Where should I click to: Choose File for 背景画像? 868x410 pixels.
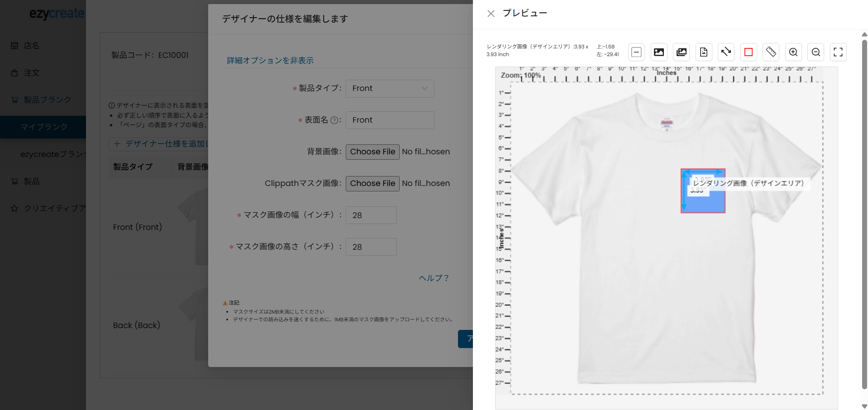(x=372, y=152)
